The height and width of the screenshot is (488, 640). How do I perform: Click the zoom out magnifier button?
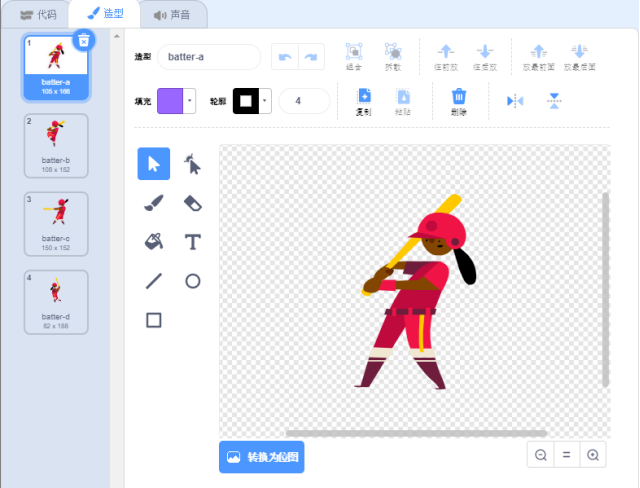pyautogui.click(x=541, y=455)
